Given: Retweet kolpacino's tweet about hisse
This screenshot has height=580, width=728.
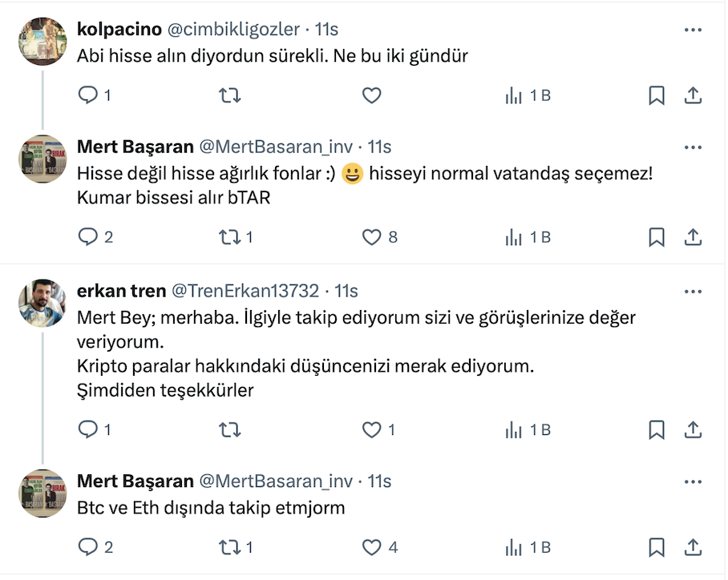Looking at the screenshot, I should coord(229,96).
